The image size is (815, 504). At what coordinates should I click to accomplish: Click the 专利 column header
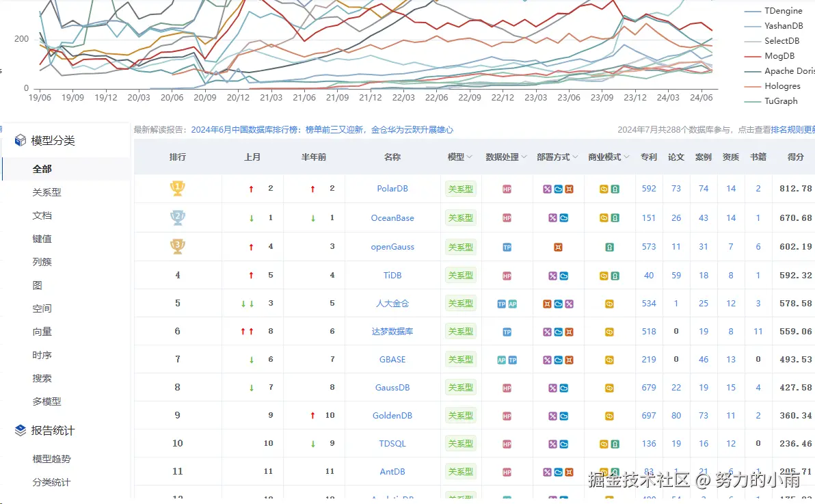[649, 157]
